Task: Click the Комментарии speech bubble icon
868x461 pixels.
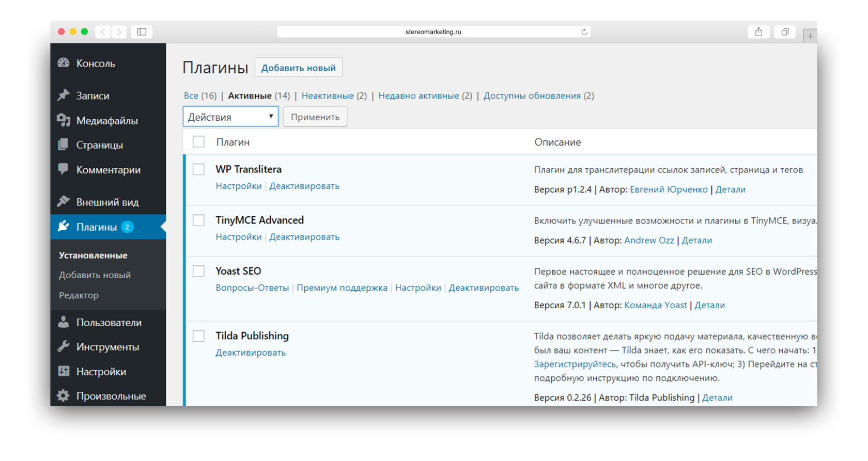Action: 63,169
